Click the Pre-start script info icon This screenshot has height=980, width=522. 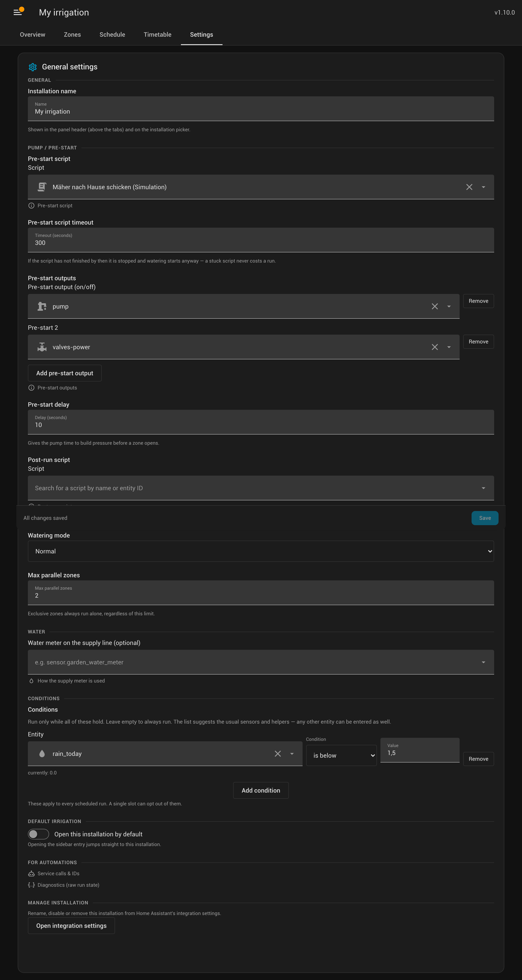point(31,206)
